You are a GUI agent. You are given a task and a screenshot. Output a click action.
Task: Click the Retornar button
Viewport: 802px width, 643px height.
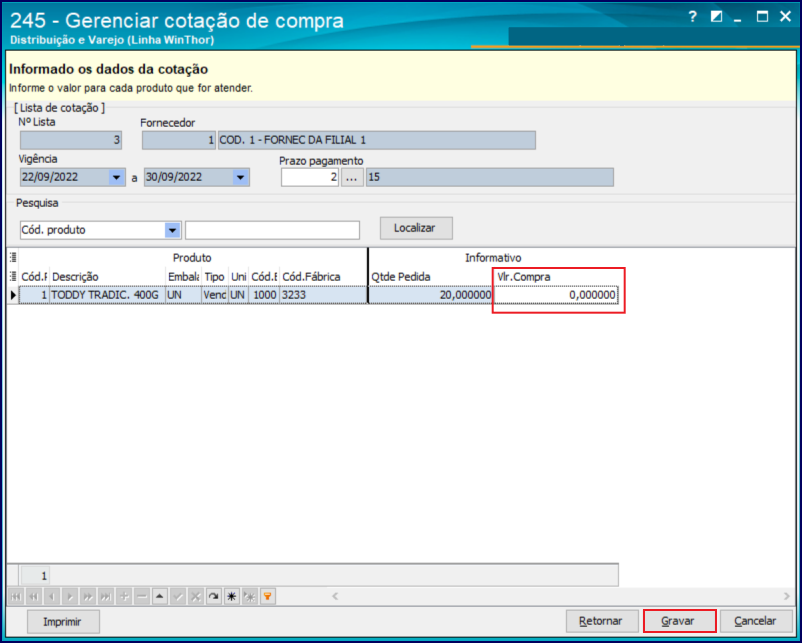pos(602,621)
